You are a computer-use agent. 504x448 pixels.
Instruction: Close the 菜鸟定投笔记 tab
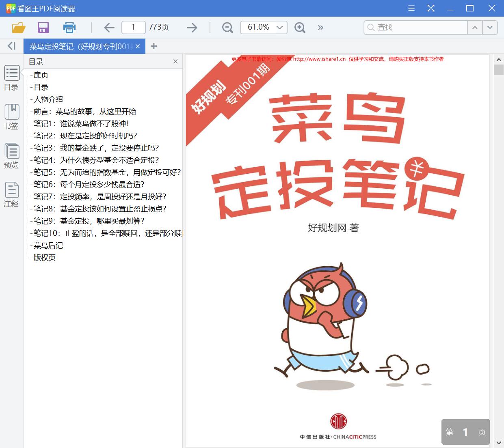138,46
